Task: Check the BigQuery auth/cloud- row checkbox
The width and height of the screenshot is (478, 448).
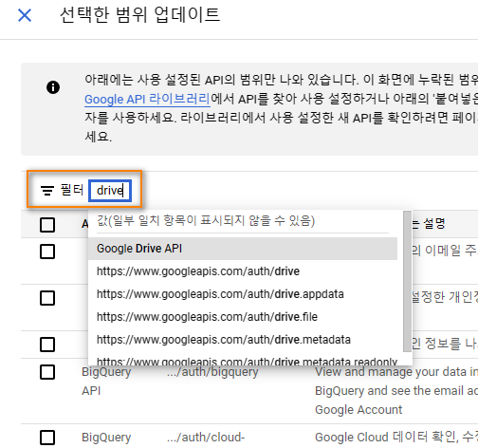Action: pos(47,438)
